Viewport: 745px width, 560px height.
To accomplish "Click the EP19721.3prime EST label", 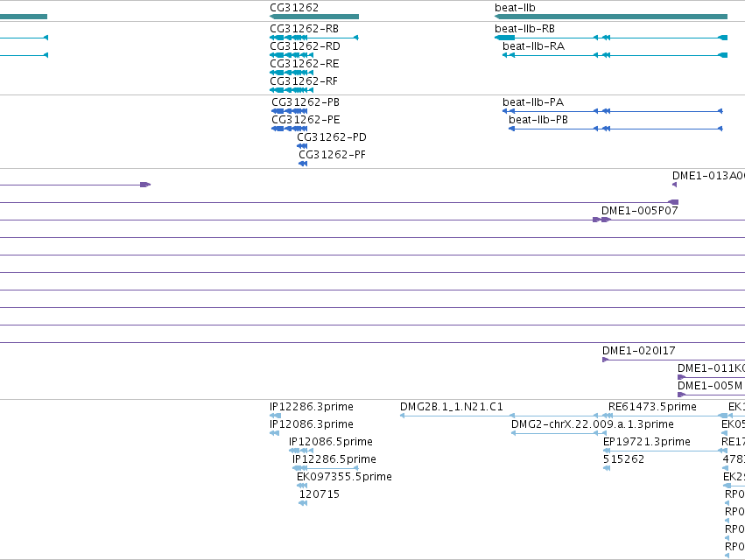I will tap(647, 442).
